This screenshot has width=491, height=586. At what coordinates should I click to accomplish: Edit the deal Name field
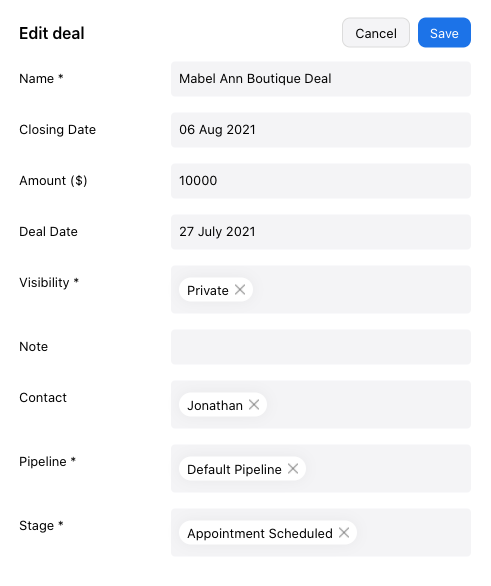tap(321, 79)
